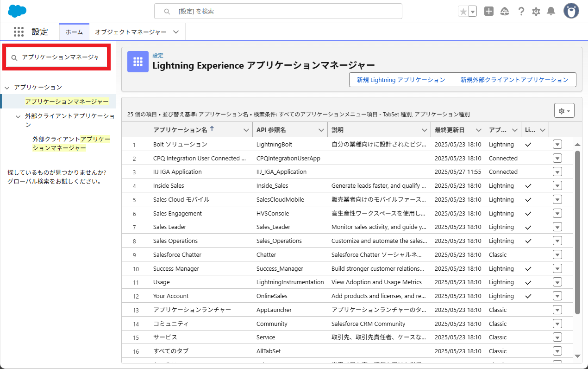Screen dimensions: 588x369
Task: Click 新規外部クライアントアプリケーション button
Action: (x=514, y=80)
